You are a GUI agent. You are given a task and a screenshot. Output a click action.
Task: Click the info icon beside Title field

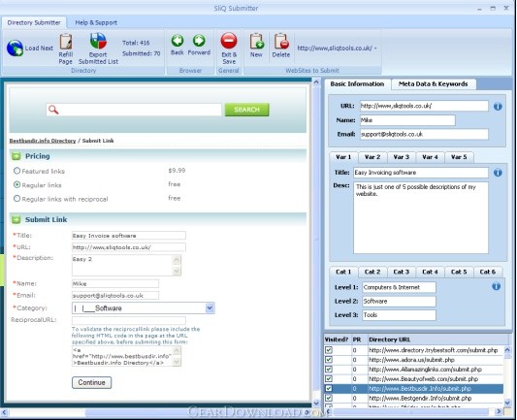coord(498,173)
